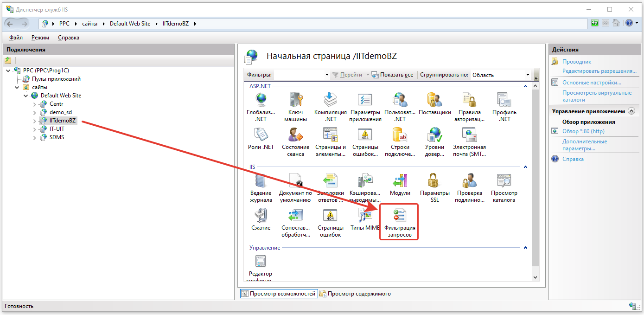This screenshot has height=315, width=644.
Task: Open the Фильтрация запросов feature icon
Action: click(x=399, y=216)
